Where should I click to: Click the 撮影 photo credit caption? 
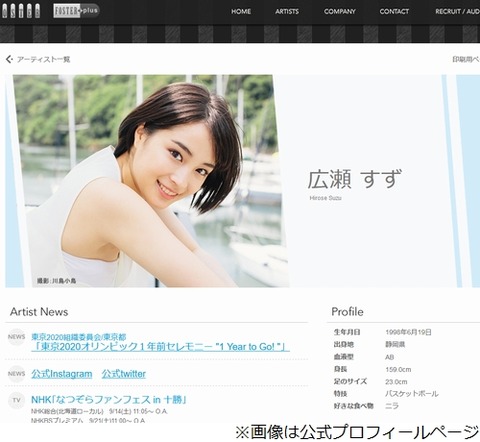(56, 281)
